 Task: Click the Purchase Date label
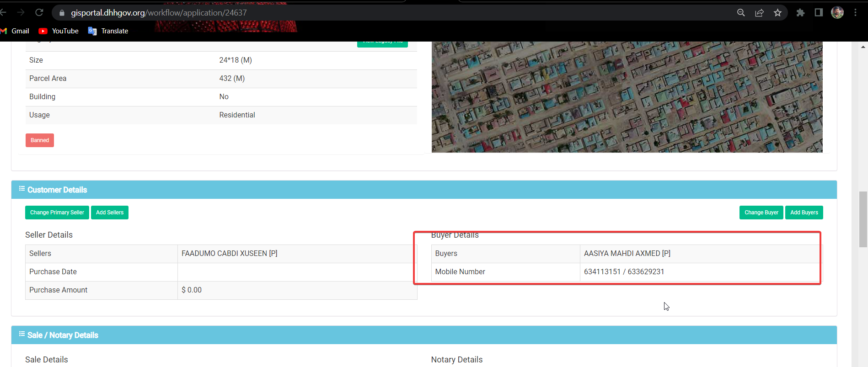(53, 272)
